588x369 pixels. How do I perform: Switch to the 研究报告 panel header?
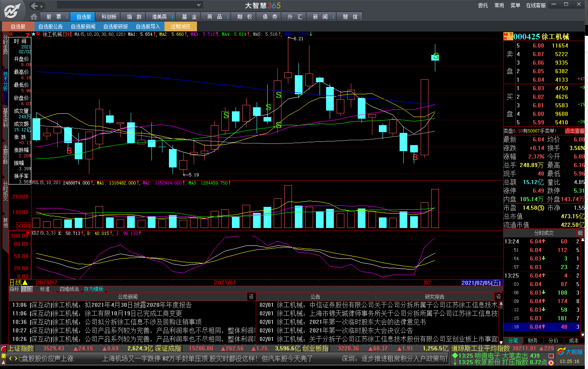point(435,297)
